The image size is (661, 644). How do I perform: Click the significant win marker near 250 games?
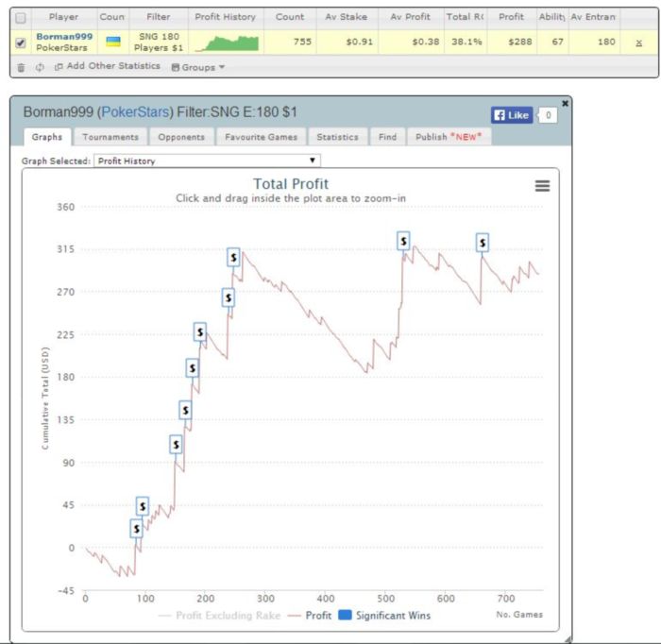click(x=233, y=257)
